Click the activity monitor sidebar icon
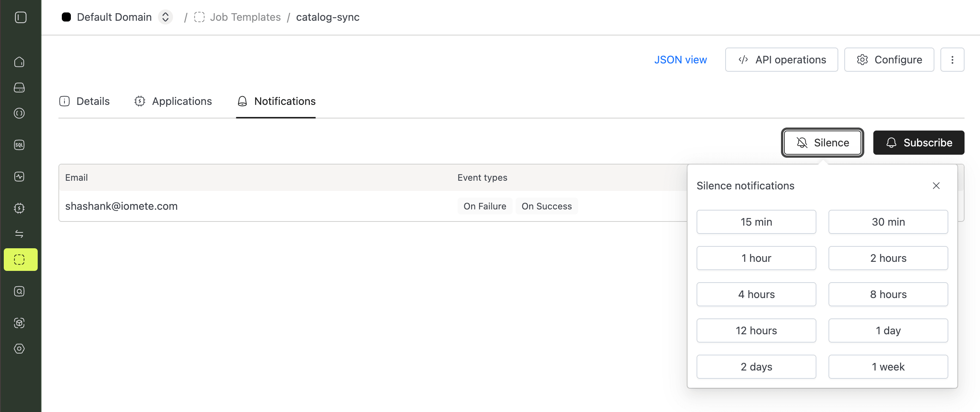Viewport: 980px width, 412px height. coord(19,176)
